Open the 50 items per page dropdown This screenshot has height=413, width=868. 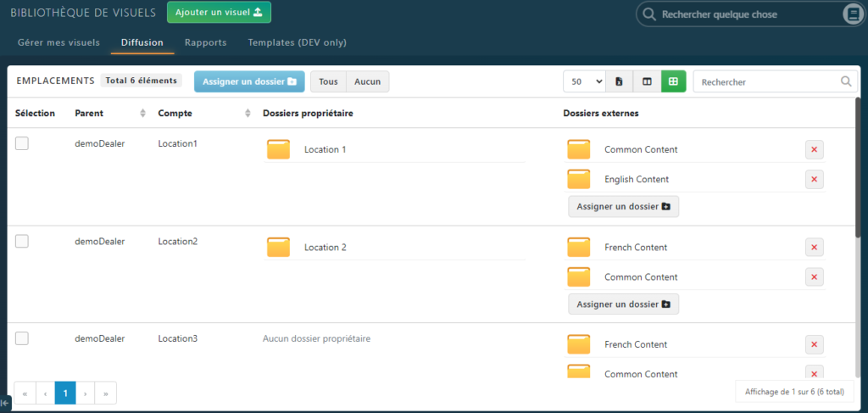[585, 81]
